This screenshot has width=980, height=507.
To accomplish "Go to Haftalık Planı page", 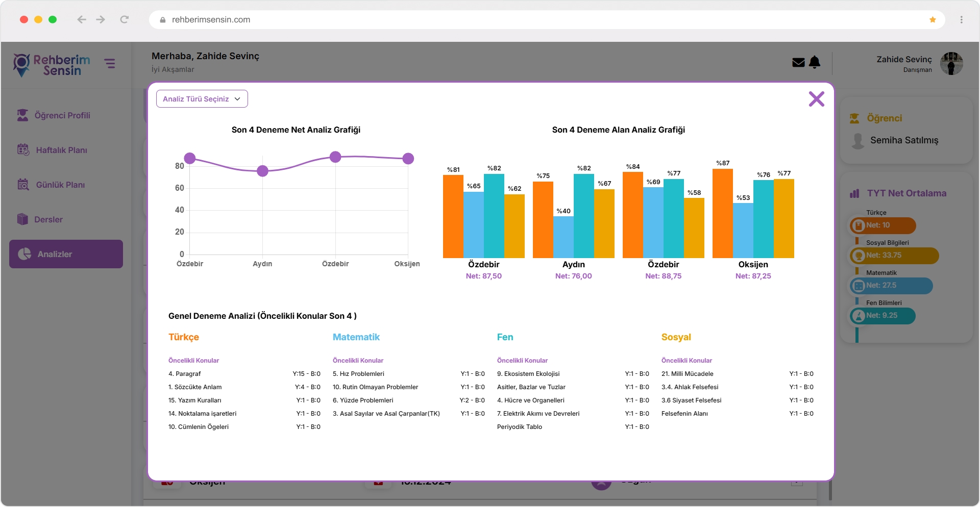I will 61,150.
